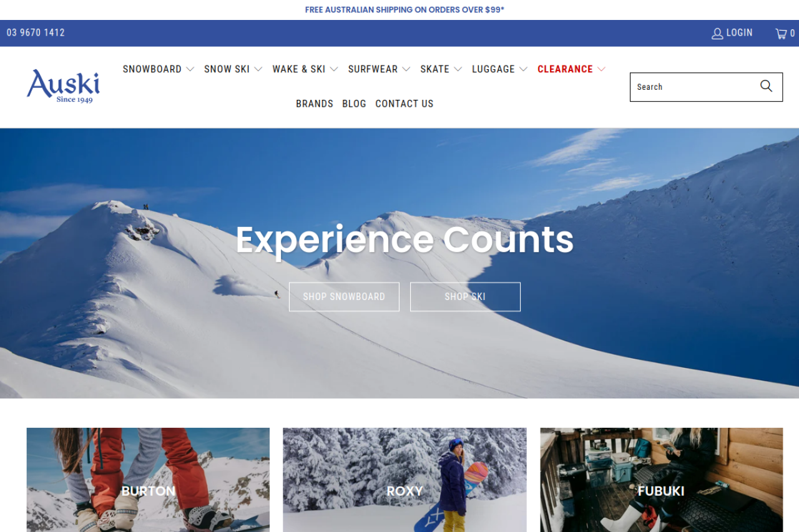
Task: Expand the Surfwear menu arrow
Action: [406, 69]
